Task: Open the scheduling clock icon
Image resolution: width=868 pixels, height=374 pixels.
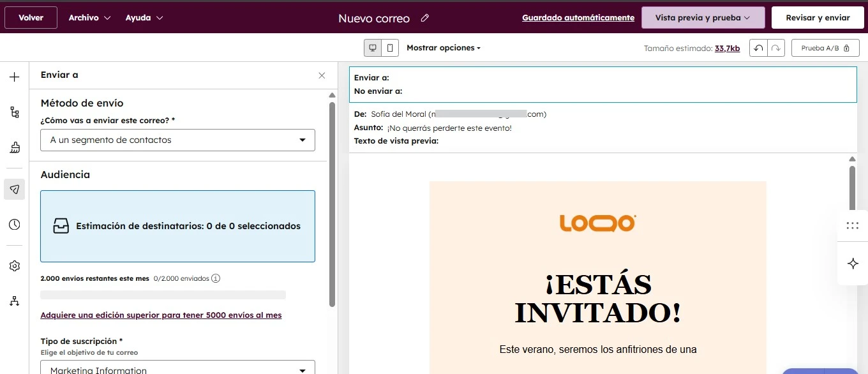Action: 14,224
